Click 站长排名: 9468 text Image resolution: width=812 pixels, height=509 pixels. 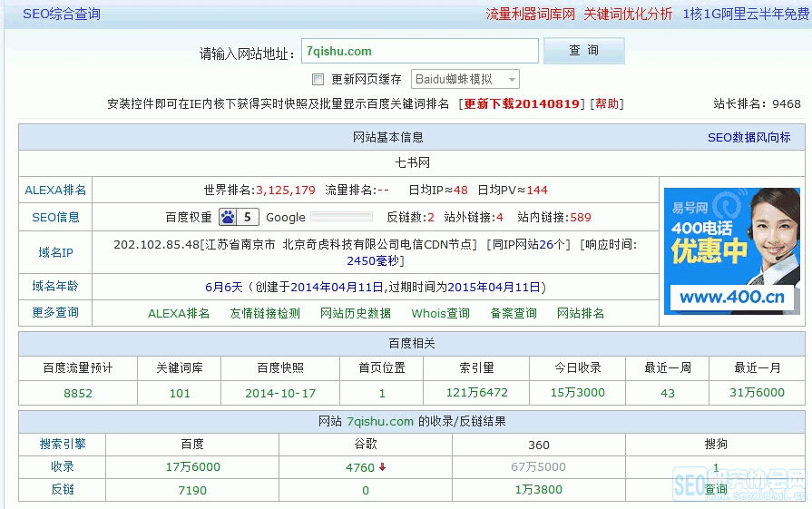[x=757, y=103]
